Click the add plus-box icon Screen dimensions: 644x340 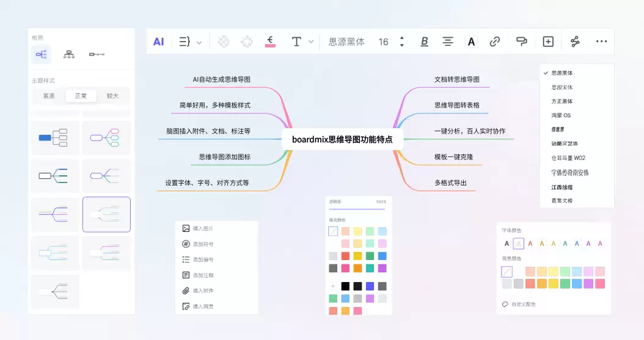(x=548, y=42)
